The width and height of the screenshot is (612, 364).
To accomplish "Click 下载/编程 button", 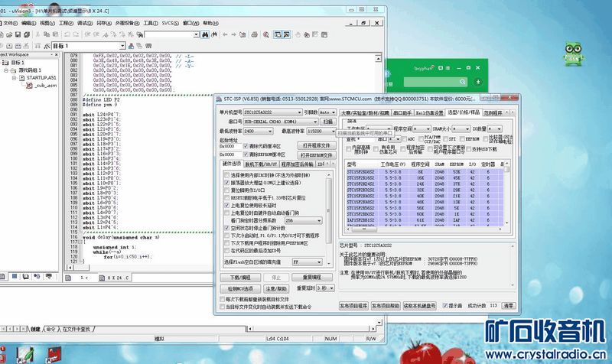I will coord(240,278).
